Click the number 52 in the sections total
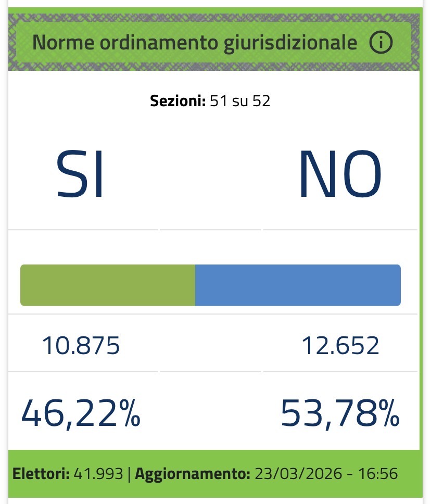 tap(261, 101)
